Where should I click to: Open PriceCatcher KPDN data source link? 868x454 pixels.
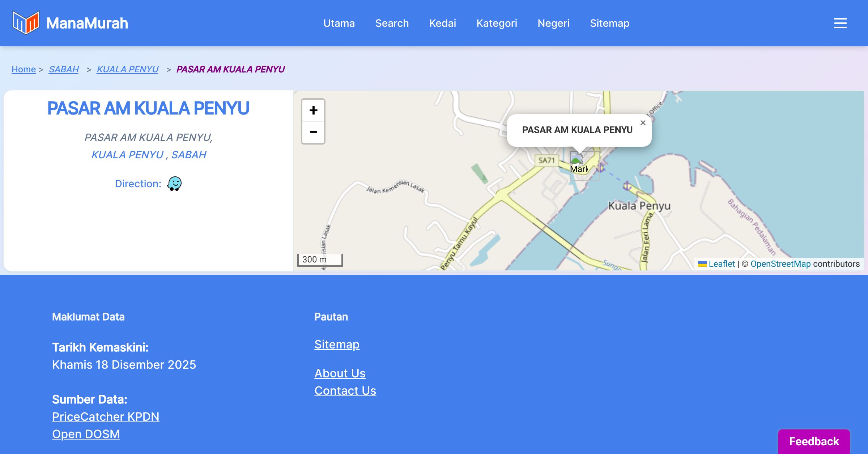pyautogui.click(x=106, y=416)
